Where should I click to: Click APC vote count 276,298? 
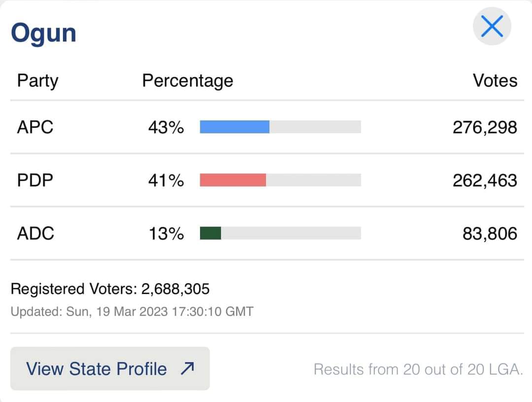(485, 127)
